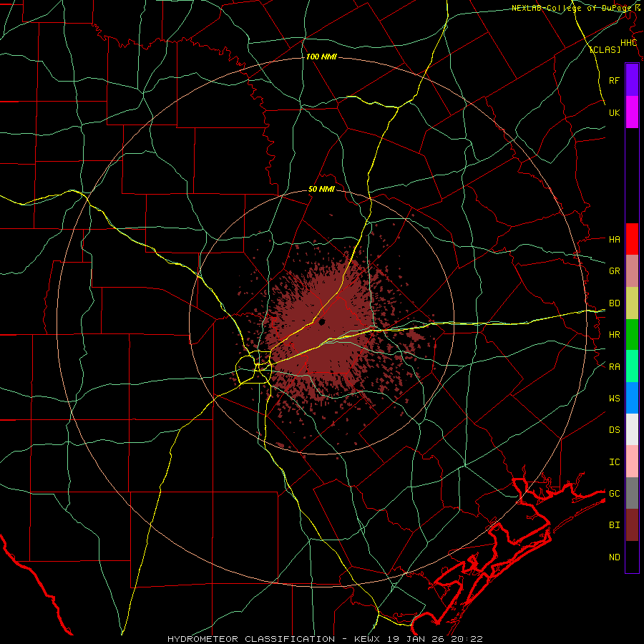Click the black radar site dot
Image resolution: width=644 pixels, height=644 pixels.
click(322, 322)
